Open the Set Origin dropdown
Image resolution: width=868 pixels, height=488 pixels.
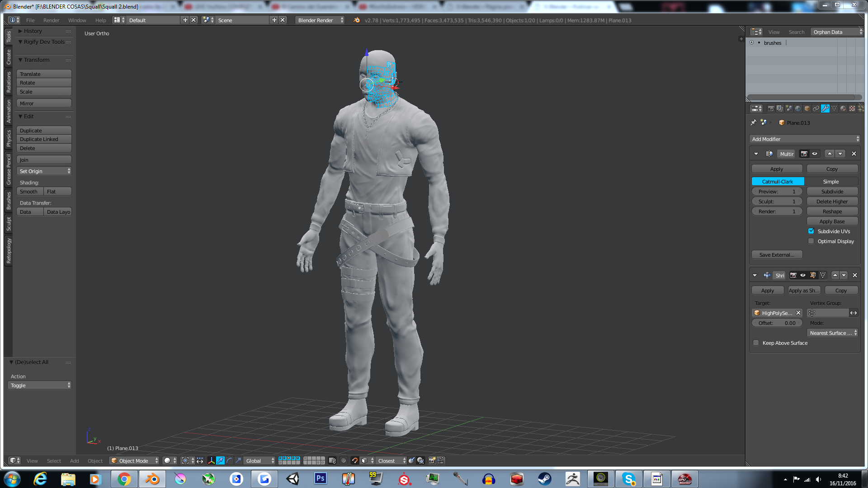(44, 171)
